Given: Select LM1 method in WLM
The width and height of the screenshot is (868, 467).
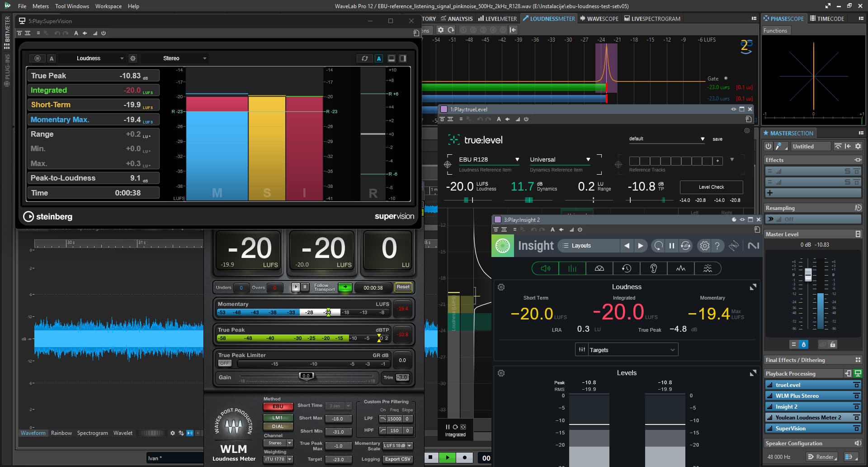Looking at the screenshot, I should (x=278, y=418).
